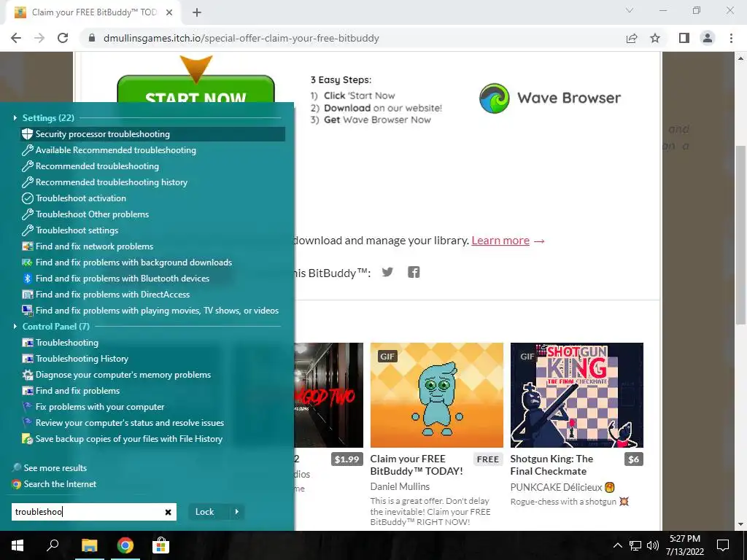Open Shotgun King: The Final Checkmate link
Viewport: 747px width, 560px height.
[551, 465]
